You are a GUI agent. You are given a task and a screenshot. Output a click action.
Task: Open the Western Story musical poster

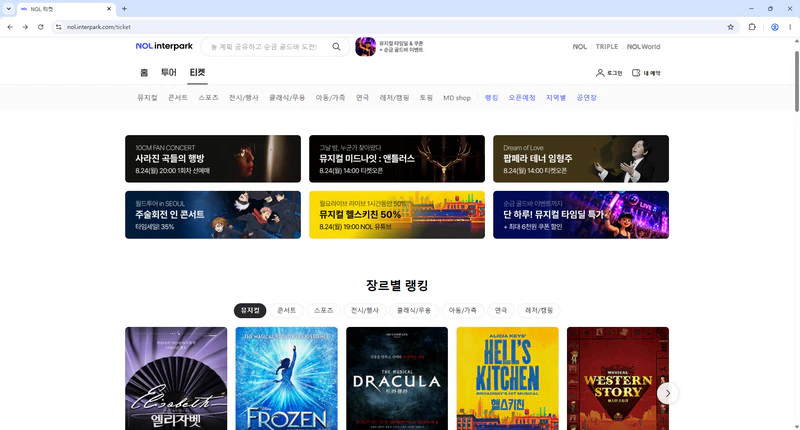(618, 378)
